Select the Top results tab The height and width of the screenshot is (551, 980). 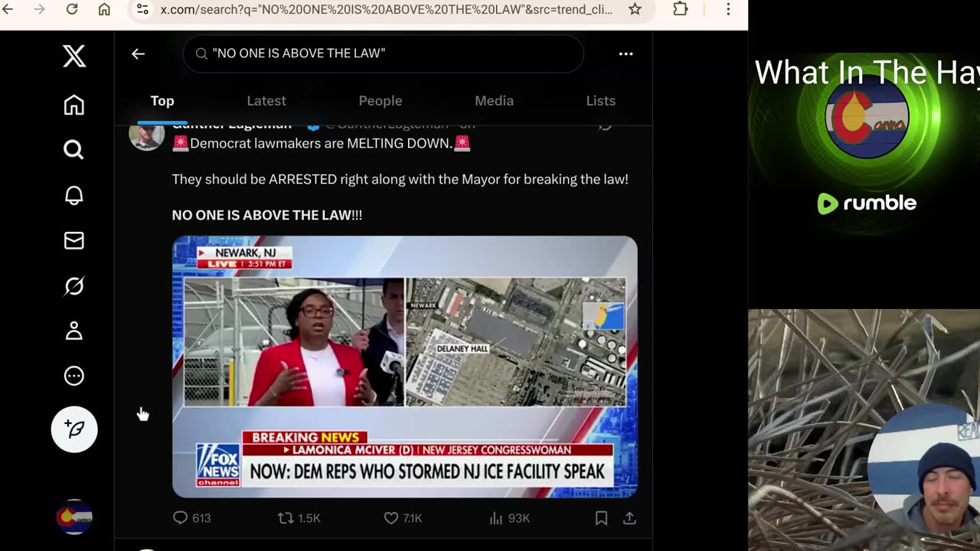point(162,101)
